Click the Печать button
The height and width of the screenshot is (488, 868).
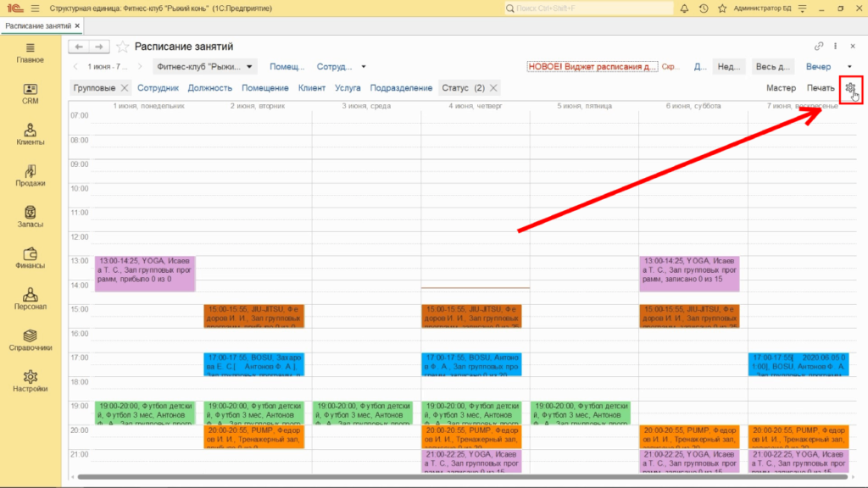tap(820, 88)
